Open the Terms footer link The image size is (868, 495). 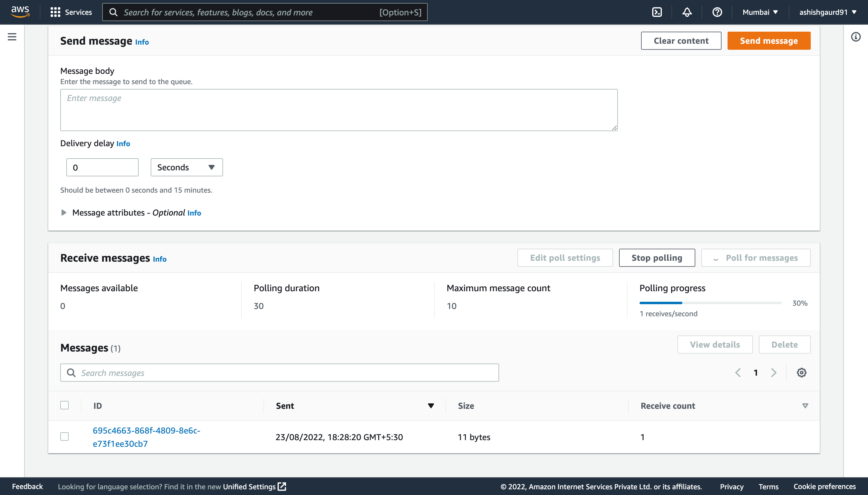pyautogui.click(x=768, y=487)
